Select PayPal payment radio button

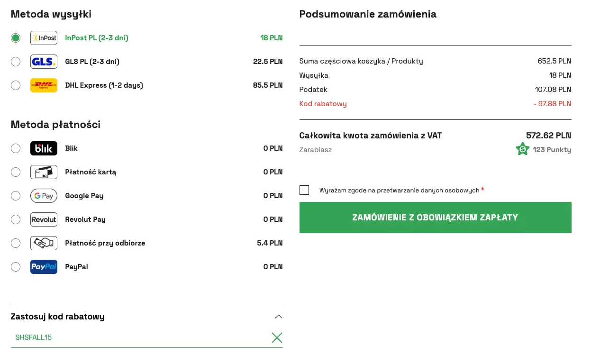point(16,267)
